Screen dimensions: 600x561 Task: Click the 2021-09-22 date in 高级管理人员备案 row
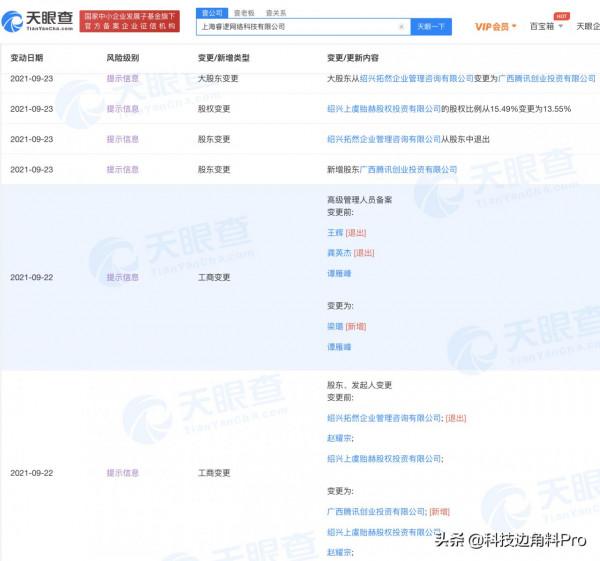tap(32, 277)
